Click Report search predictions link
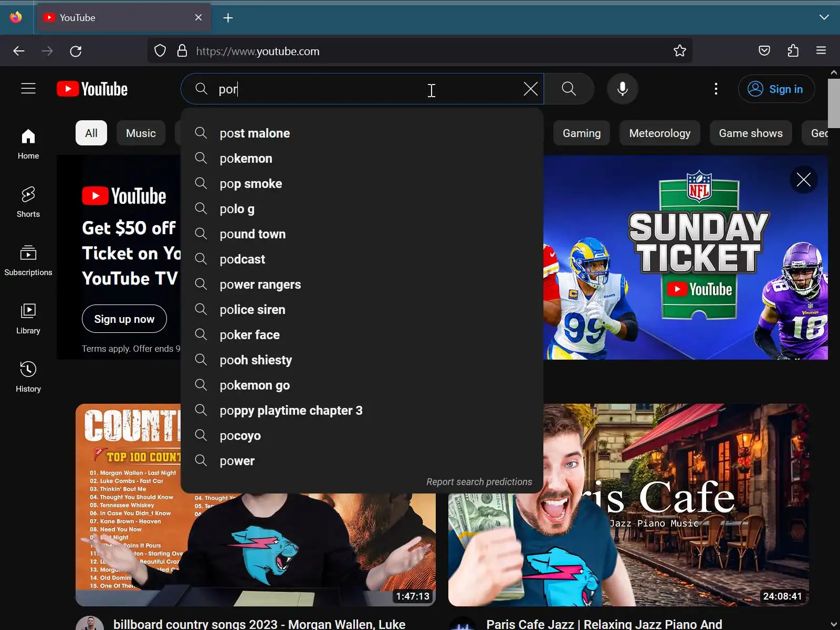 point(479,482)
